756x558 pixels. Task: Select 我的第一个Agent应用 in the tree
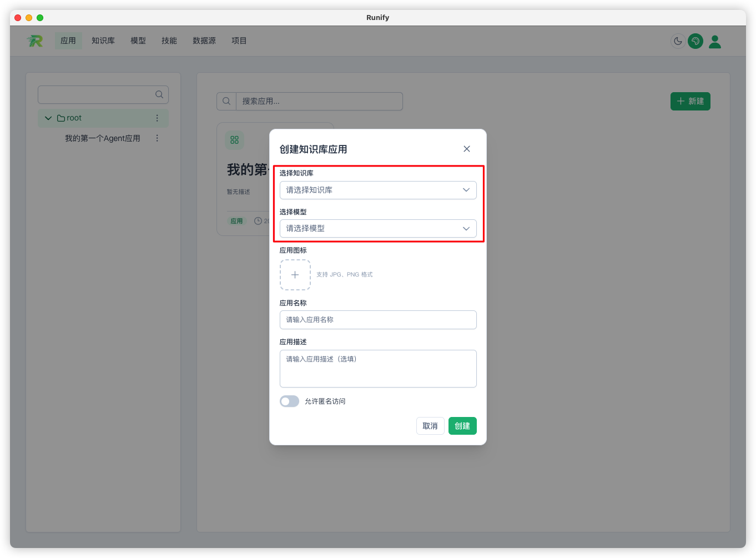tap(103, 138)
